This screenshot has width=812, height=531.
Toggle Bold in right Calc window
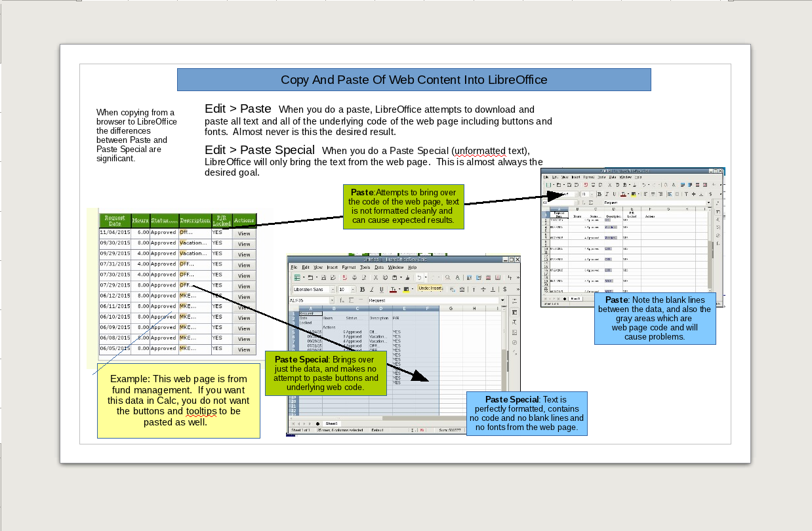point(599,194)
